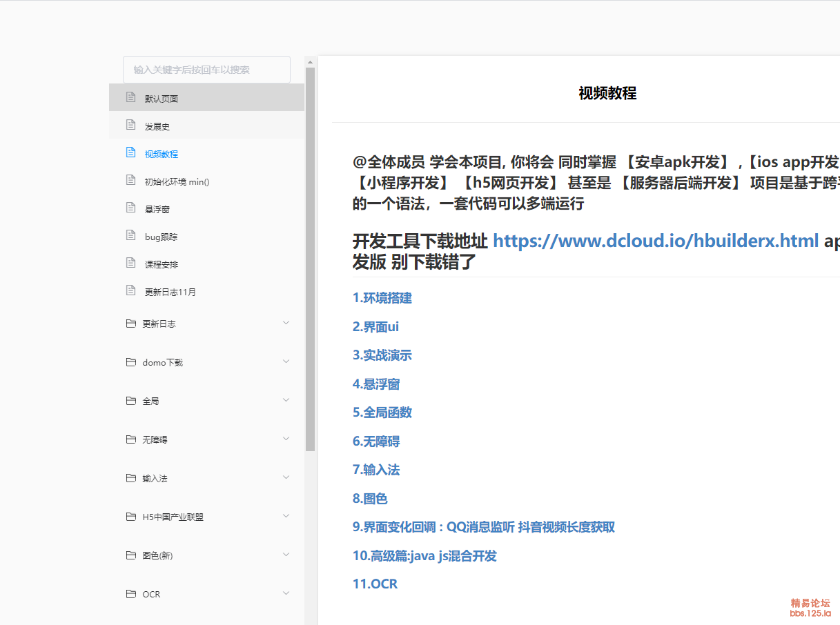840x625 pixels.
Task: Expand the 无障碍 folder arrow
Action: coord(286,439)
